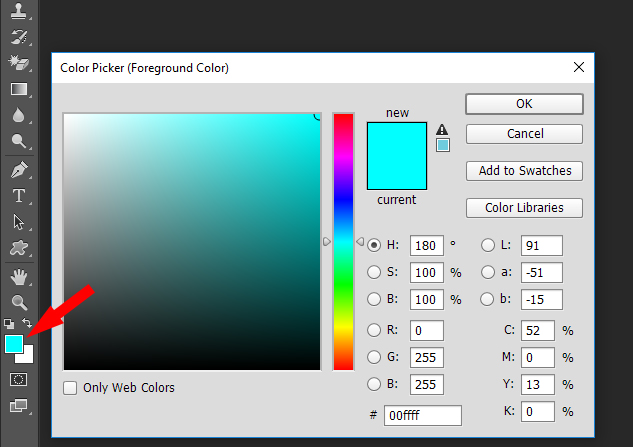Select the Blur tool
The image size is (633, 447).
coord(18,116)
